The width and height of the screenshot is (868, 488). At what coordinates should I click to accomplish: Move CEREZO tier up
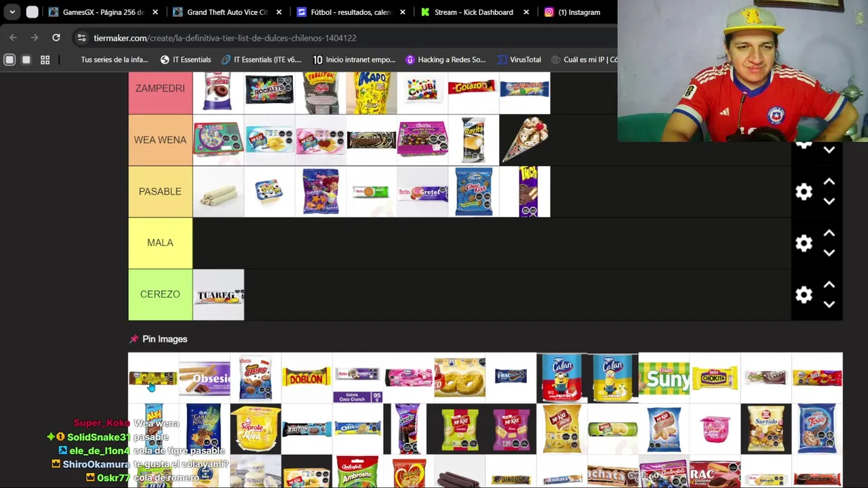(829, 285)
